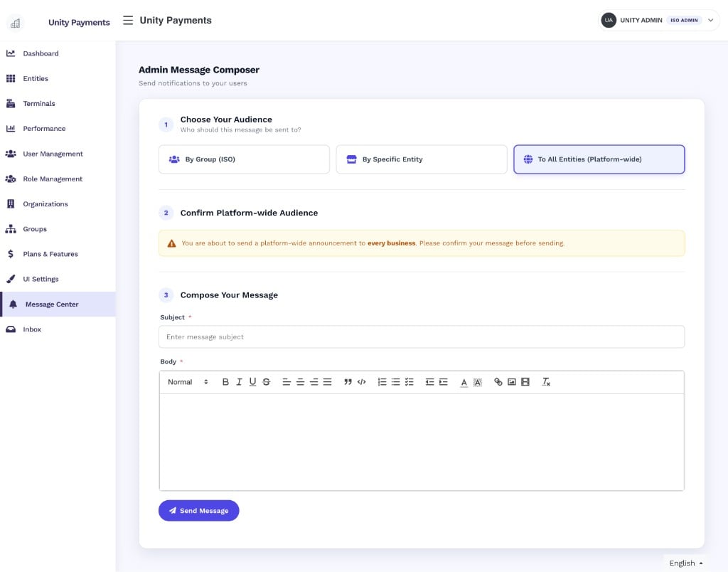Decrease indent (outdent) in the editor
The height and width of the screenshot is (572, 728).
pos(429,382)
